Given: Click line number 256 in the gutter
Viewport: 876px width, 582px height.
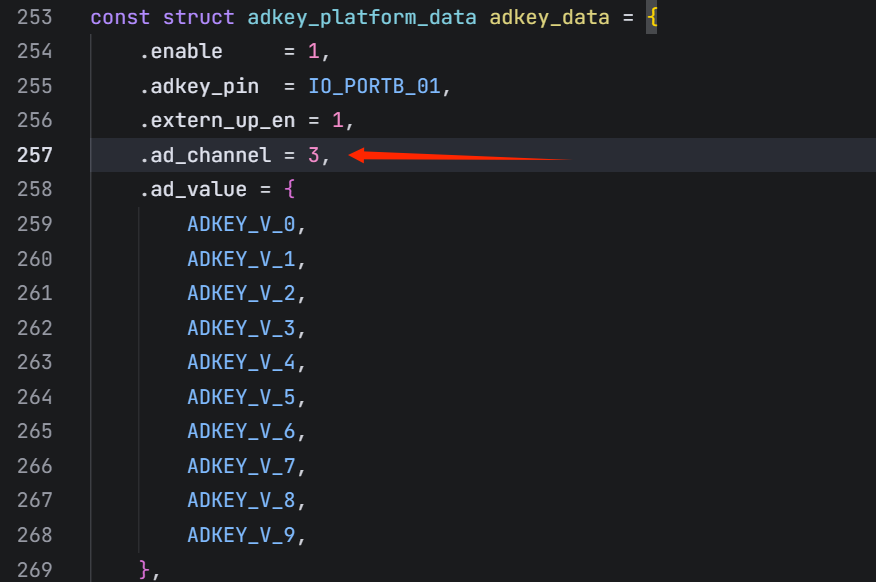Looking at the screenshot, I should 35,120.
